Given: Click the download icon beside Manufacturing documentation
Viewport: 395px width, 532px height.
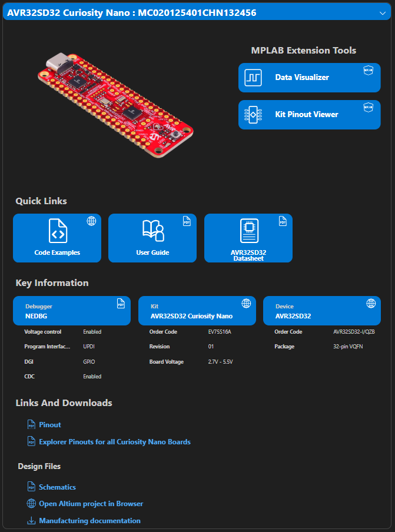Looking at the screenshot, I should [31, 520].
